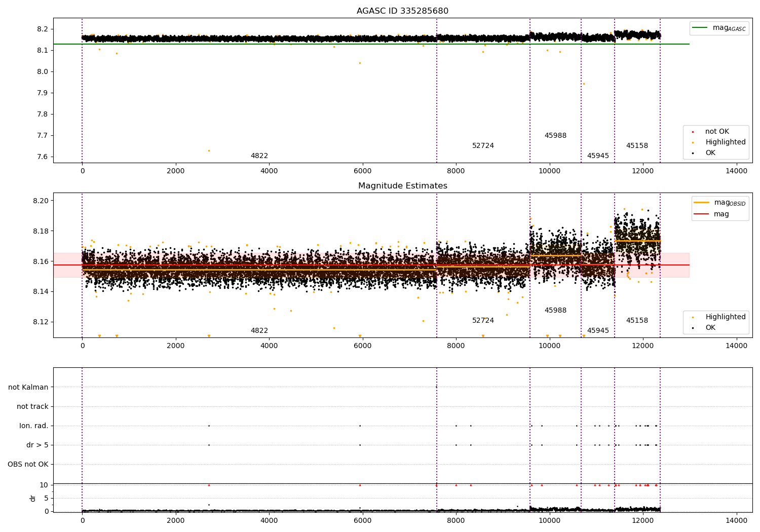
Task: Click x-axis tick 10000 under the dr plot
Action: 549,521
